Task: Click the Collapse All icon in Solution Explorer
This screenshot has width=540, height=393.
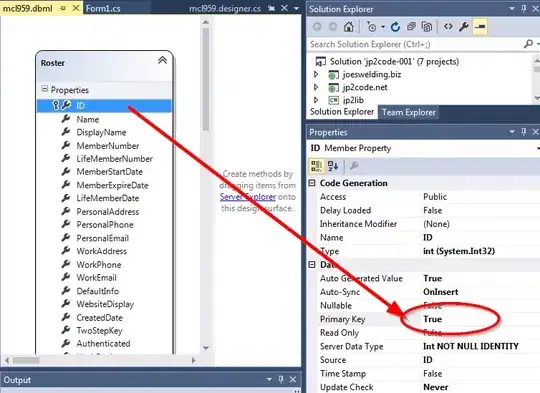Action: [x=411, y=27]
